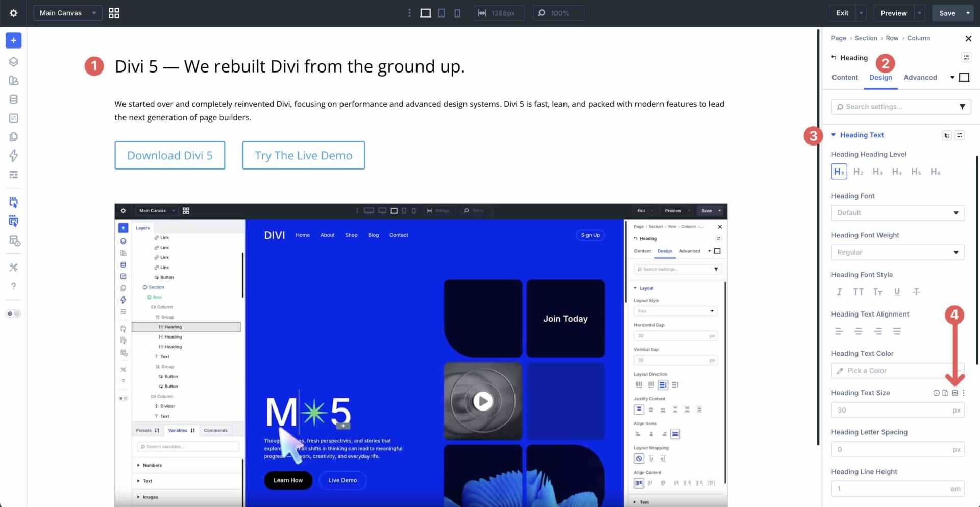Open the Heading Text Color picker

click(897, 371)
